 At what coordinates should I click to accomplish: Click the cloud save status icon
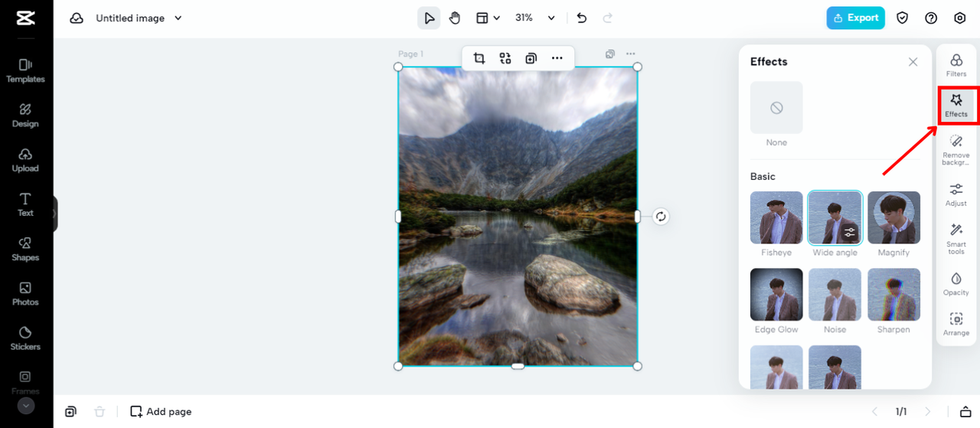[77, 18]
